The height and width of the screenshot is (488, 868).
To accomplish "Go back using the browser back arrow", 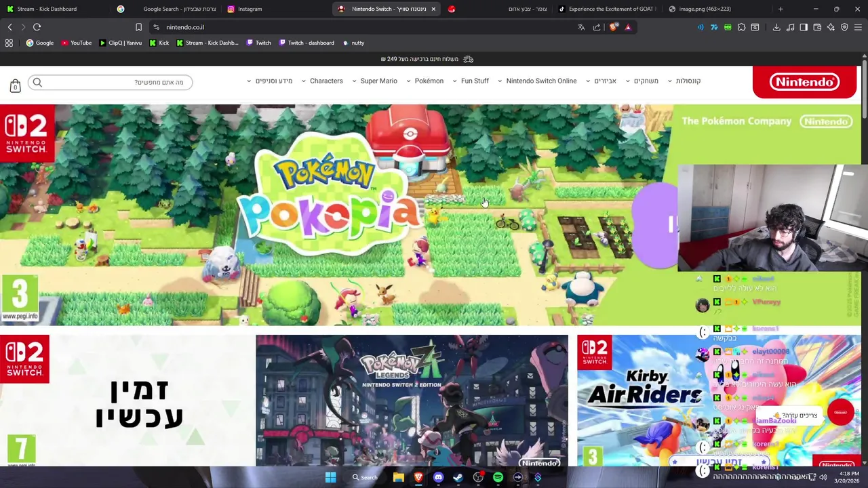I will tap(9, 27).
